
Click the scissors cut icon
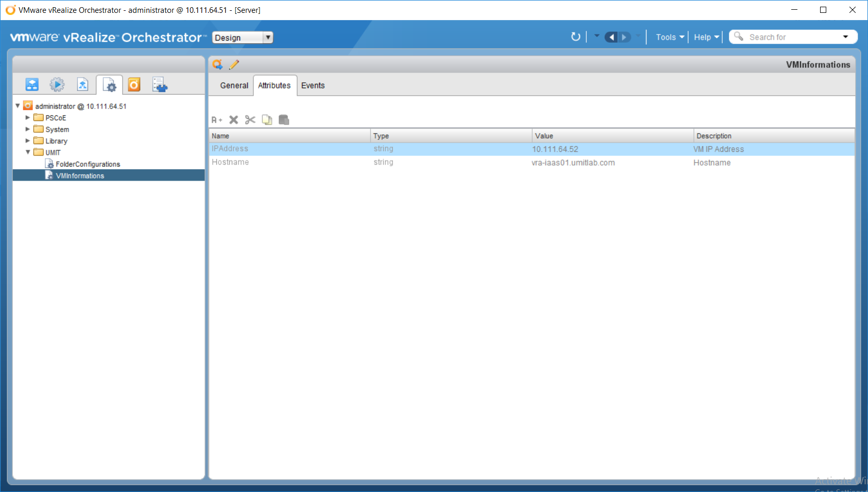click(250, 120)
